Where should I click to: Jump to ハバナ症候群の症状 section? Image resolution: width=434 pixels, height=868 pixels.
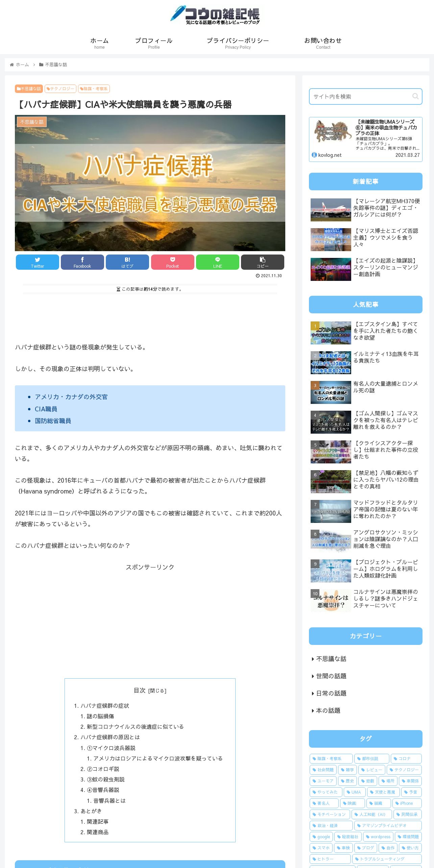pos(104,706)
